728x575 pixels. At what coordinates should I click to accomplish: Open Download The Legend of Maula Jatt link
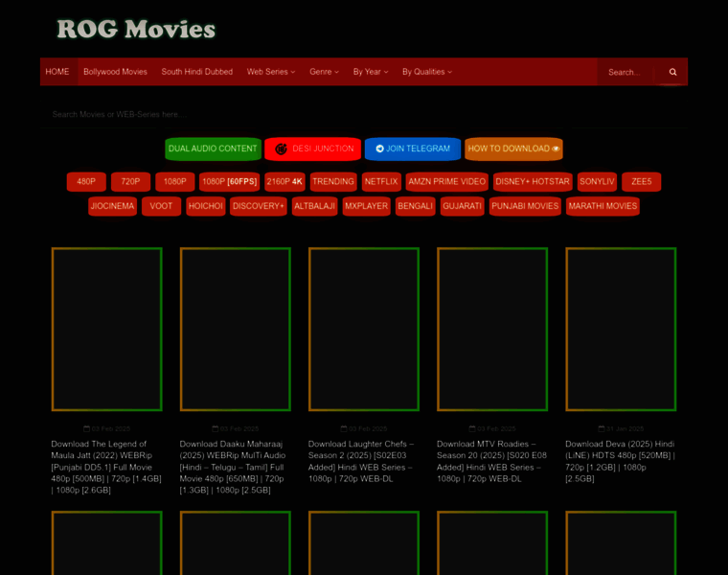[x=106, y=467]
